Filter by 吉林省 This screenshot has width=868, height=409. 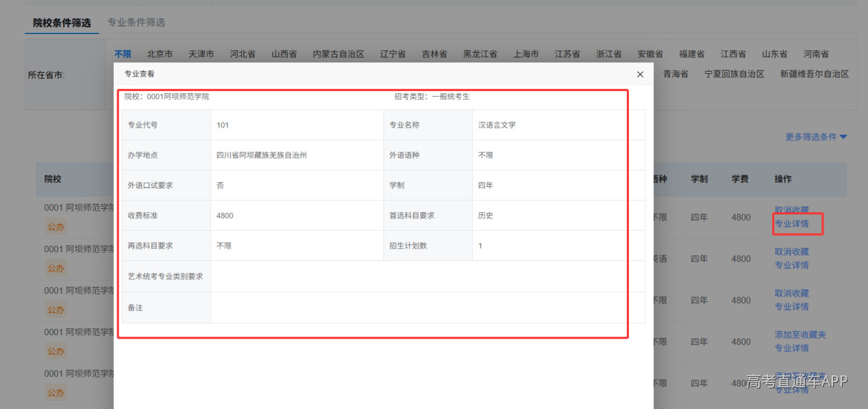coord(434,53)
